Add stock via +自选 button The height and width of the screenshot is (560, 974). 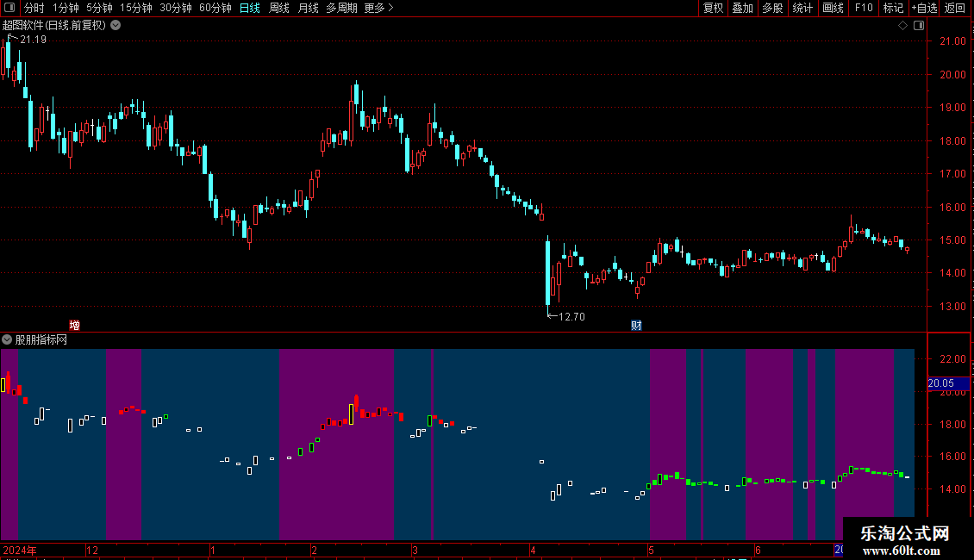tap(924, 8)
